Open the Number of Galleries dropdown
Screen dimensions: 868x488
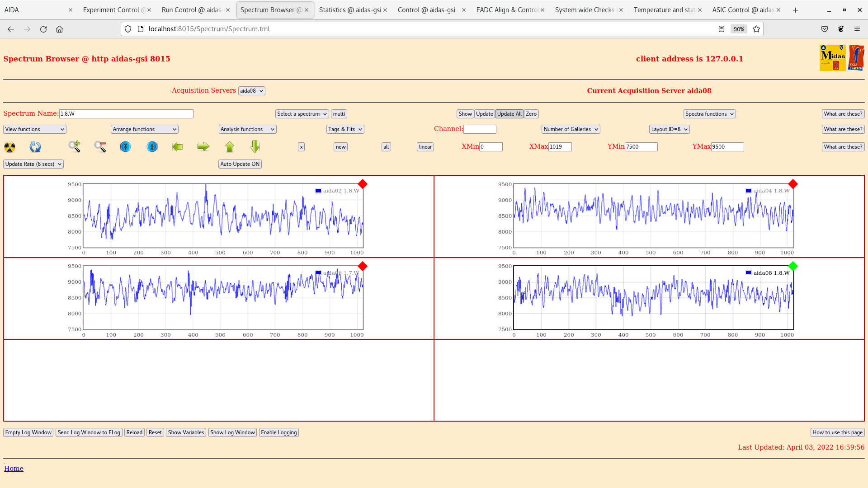tap(571, 129)
